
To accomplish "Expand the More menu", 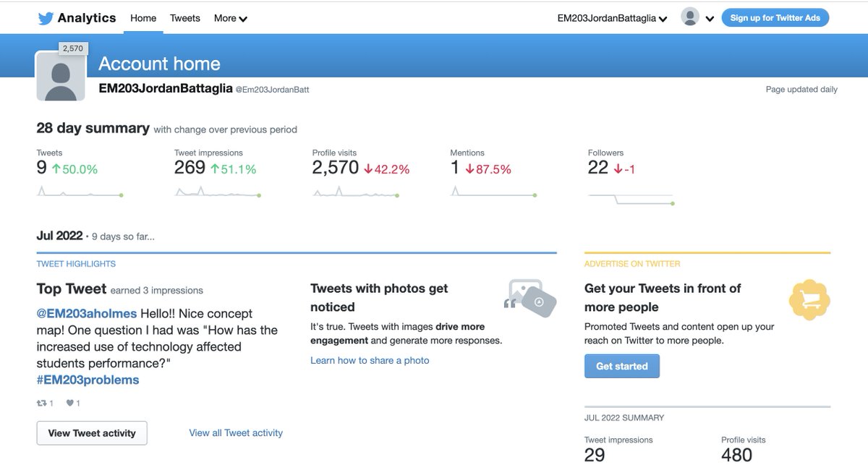I will coord(231,18).
